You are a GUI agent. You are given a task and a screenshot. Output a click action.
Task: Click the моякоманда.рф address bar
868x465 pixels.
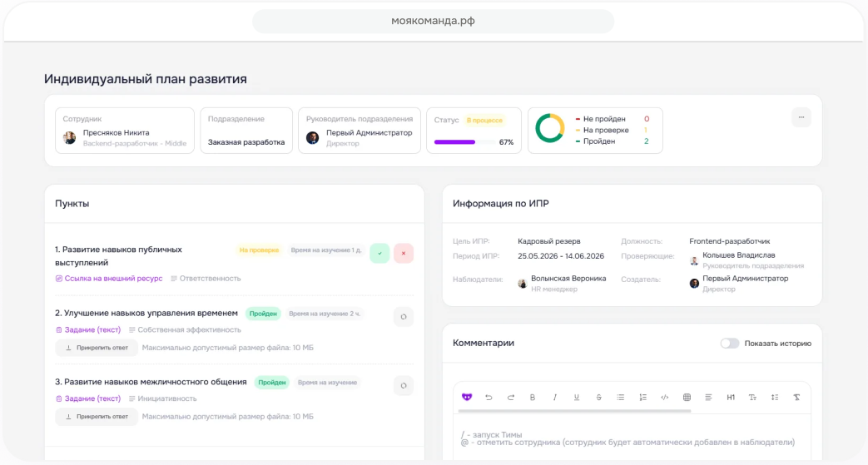click(433, 21)
